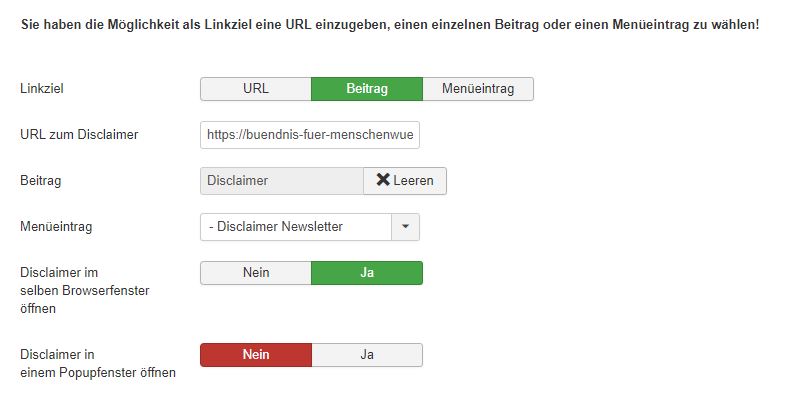790x410 pixels.
Task: Set same browser window option to Ja
Action: tap(367, 273)
